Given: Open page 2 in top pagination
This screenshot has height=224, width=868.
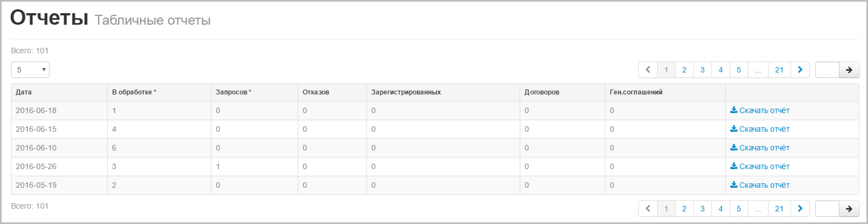Looking at the screenshot, I should pyautogui.click(x=684, y=70).
